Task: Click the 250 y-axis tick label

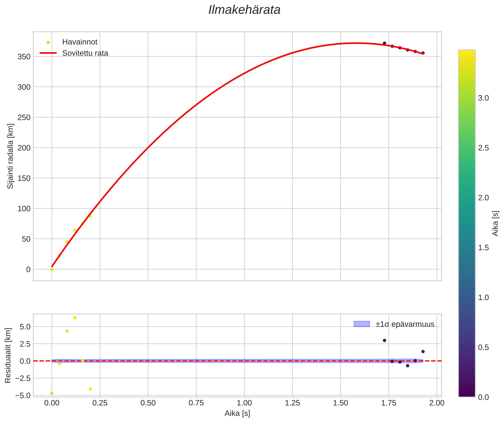Action: [24, 117]
